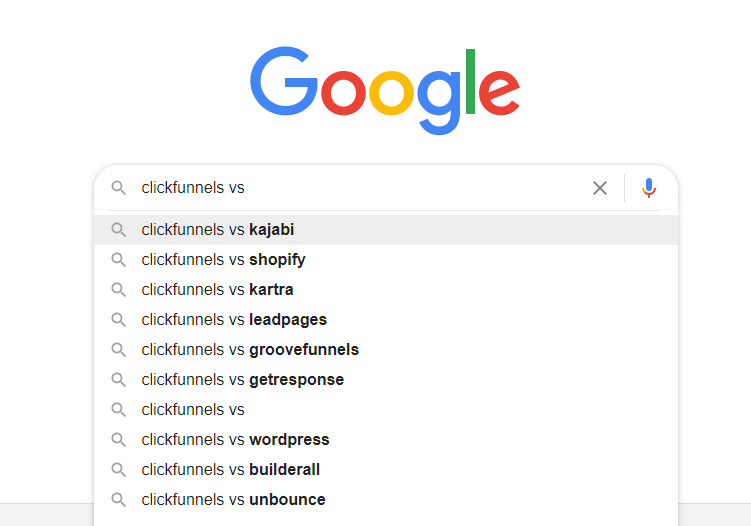Choose the 'clickfunnels vs shopify' suggestion
751x526 pixels.
pyautogui.click(x=223, y=260)
